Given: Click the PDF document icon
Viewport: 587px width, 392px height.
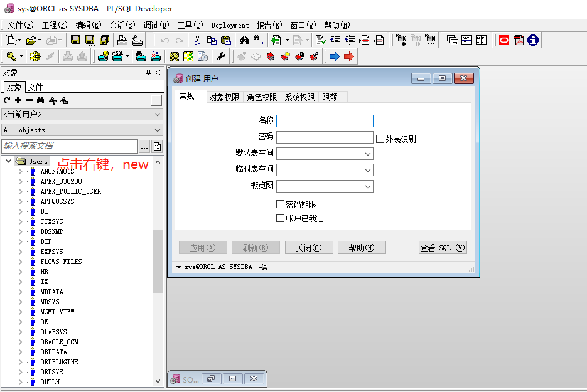Looking at the screenshot, I should (x=519, y=40).
